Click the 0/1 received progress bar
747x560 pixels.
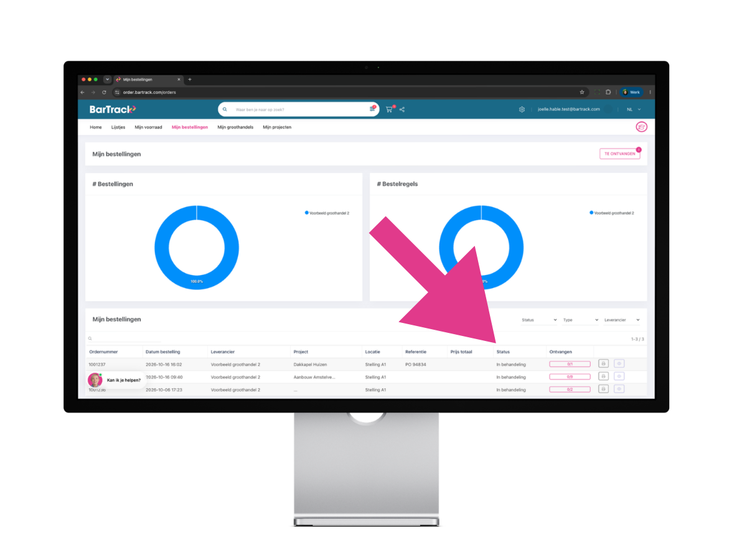pos(570,364)
